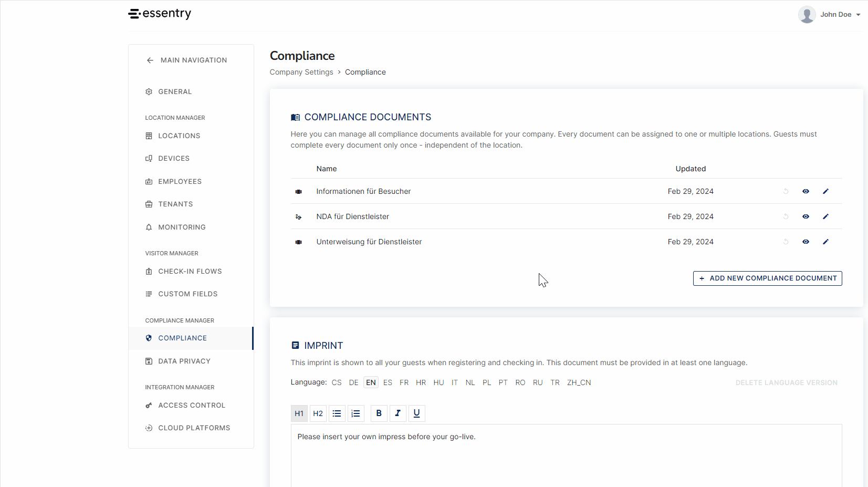The height and width of the screenshot is (487, 868).
Task: Click the Access Control key icon
Action: [149, 406]
